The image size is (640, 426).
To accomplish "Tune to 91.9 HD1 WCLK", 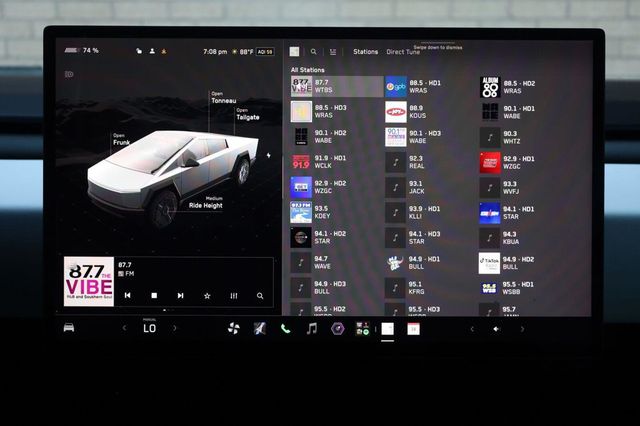I will 337,162.
